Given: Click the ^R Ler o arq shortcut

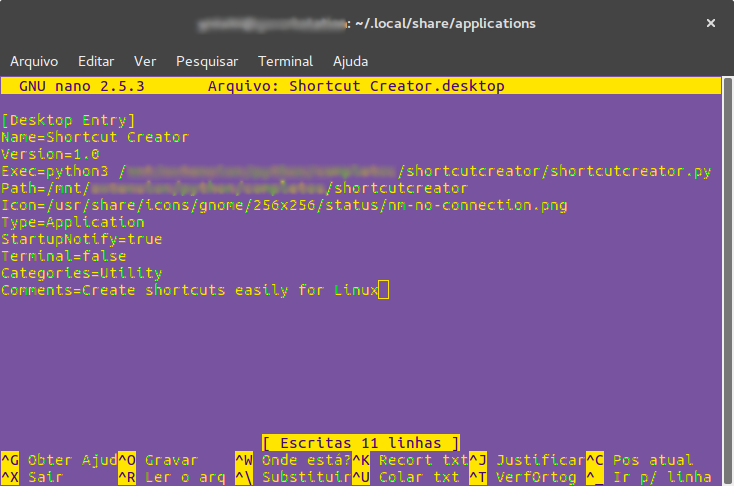Looking at the screenshot, I should click(x=171, y=477).
